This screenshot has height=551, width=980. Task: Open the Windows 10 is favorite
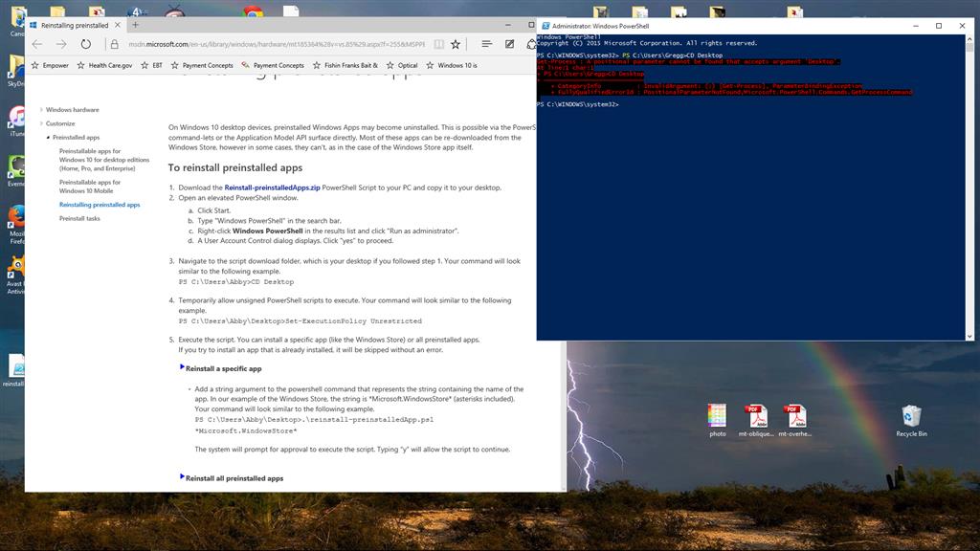(452, 65)
